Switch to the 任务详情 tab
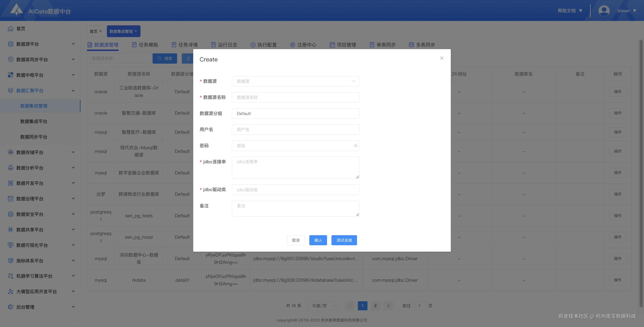This screenshot has width=644, height=327. coord(188,44)
